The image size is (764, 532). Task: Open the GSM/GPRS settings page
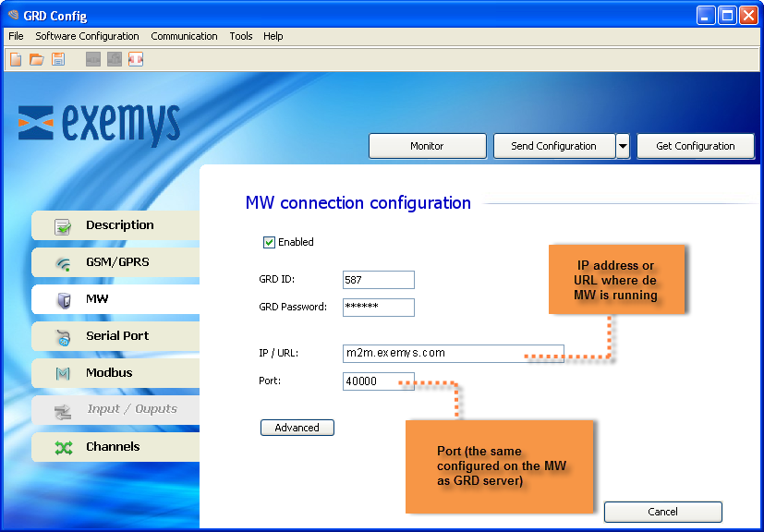point(116,262)
